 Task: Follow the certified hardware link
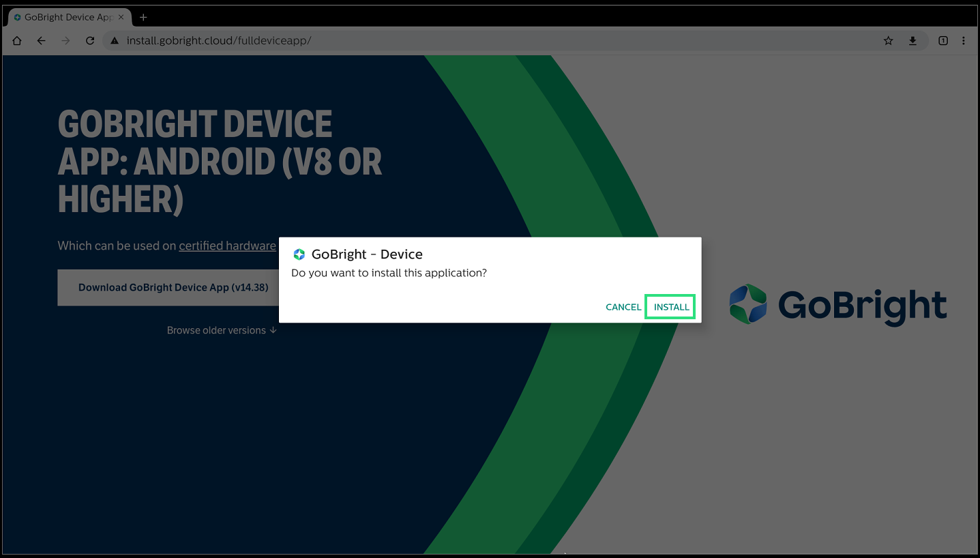[227, 246]
